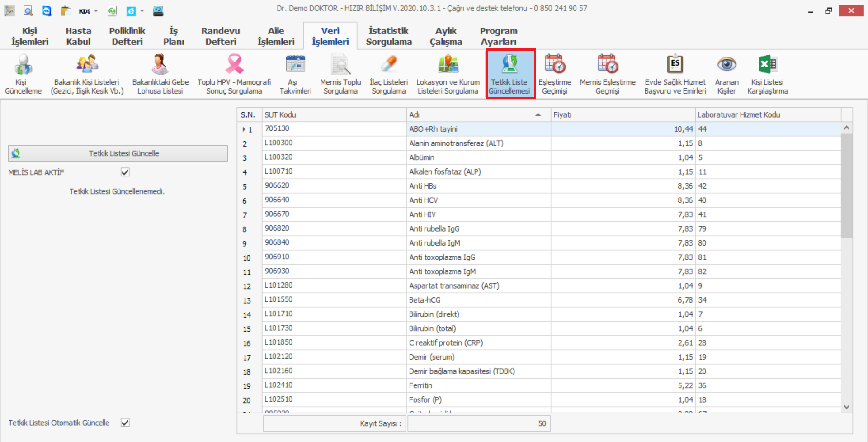
Task: Toggle Tetkik Listesi Otomatik Güncelle checkbox
Action: (x=125, y=423)
